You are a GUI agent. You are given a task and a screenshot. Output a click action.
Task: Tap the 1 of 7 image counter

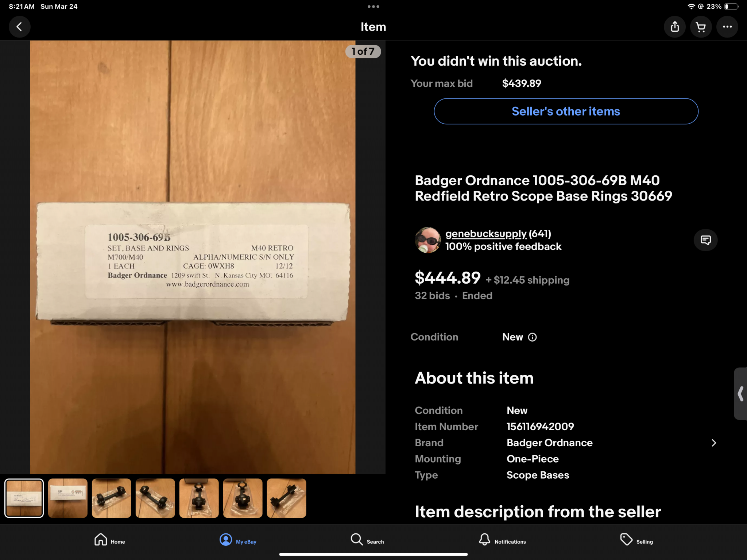tap(363, 51)
